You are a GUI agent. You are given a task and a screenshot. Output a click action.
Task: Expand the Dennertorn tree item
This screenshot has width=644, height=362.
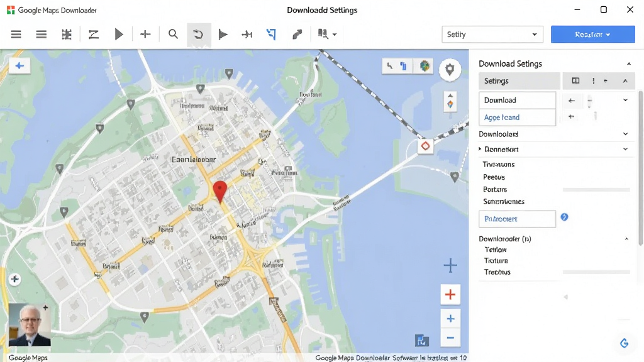[x=480, y=149]
